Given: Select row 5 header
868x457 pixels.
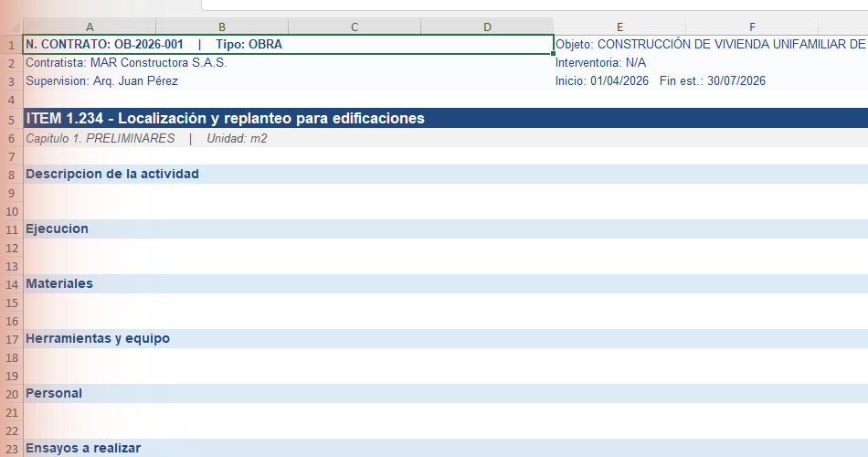Looking at the screenshot, I should tap(12, 119).
